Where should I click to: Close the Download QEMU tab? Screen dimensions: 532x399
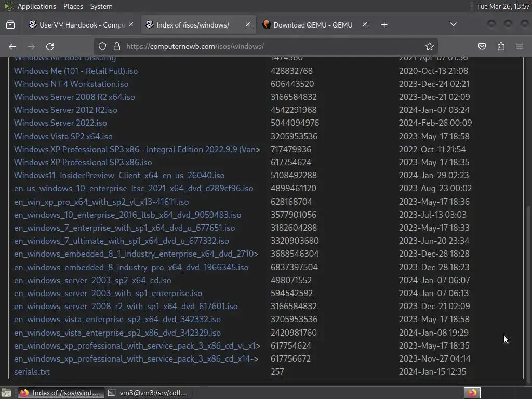click(x=364, y=25)
